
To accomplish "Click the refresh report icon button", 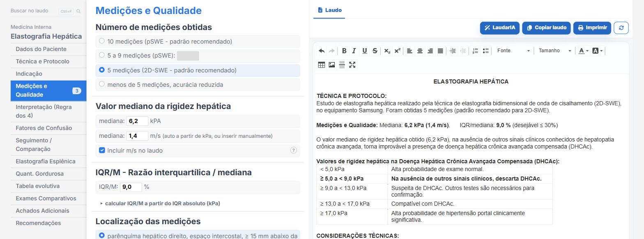I will coord(621,28).
